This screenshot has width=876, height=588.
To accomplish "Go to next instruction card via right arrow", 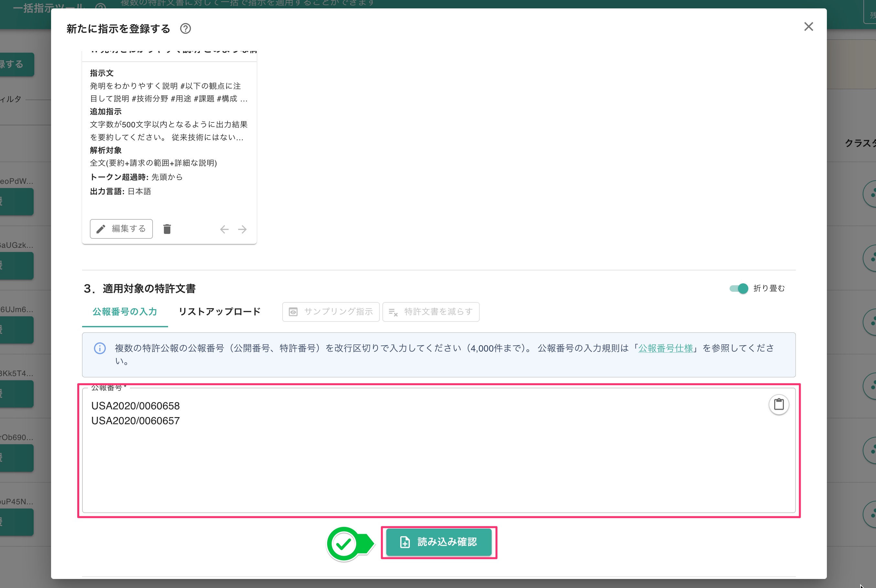I will pyautogui.click(x=242, y=229).
